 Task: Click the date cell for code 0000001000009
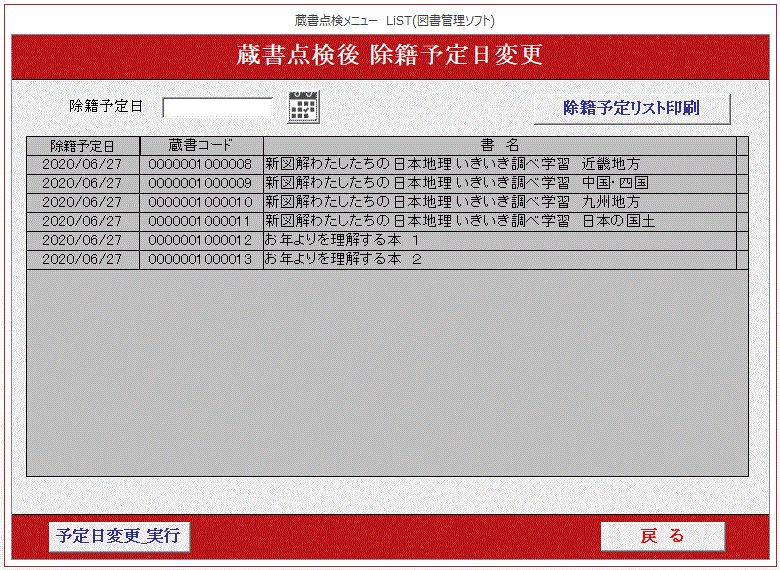(83, 184)
